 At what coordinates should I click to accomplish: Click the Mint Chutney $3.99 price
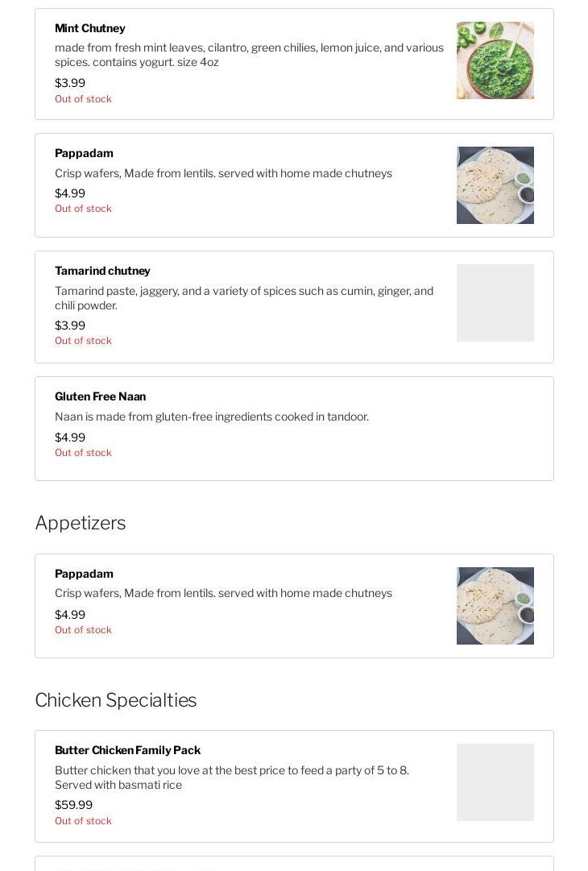pyautogui.click(x=70, y=83)
